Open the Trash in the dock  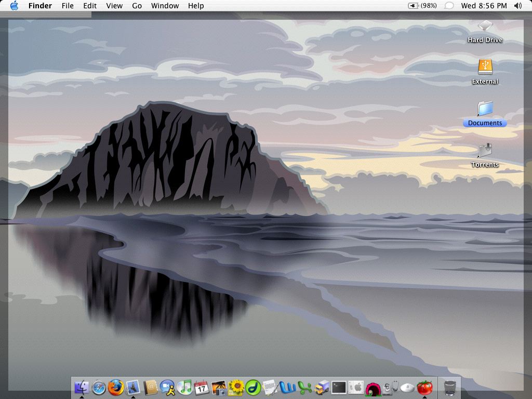point(450,388)
